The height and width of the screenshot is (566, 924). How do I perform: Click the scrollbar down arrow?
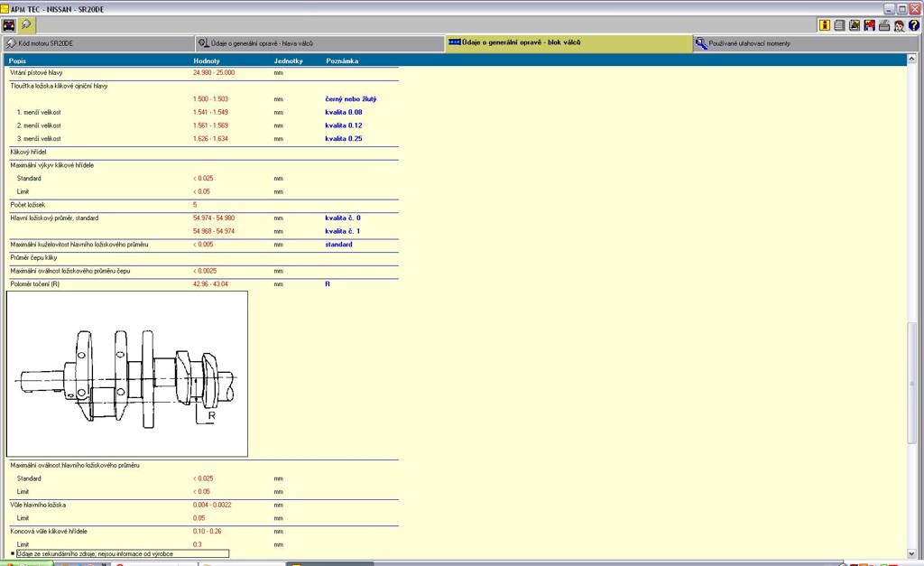coord(912,553)
